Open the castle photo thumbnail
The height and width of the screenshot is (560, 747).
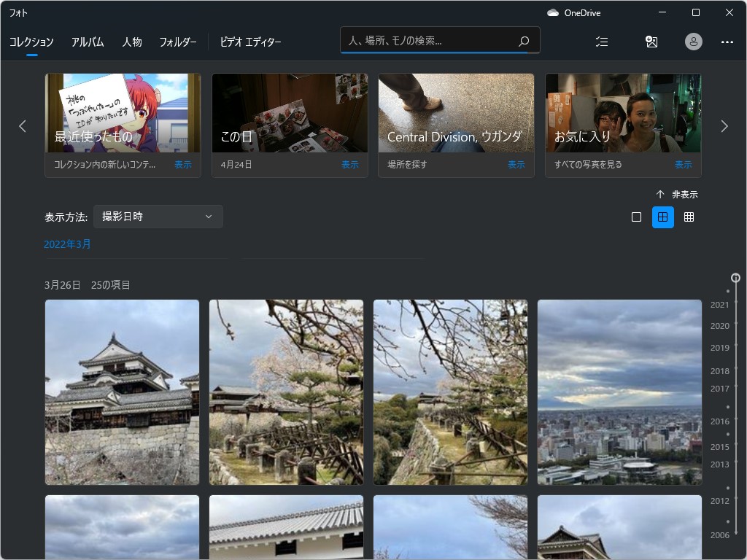(122, 392)
